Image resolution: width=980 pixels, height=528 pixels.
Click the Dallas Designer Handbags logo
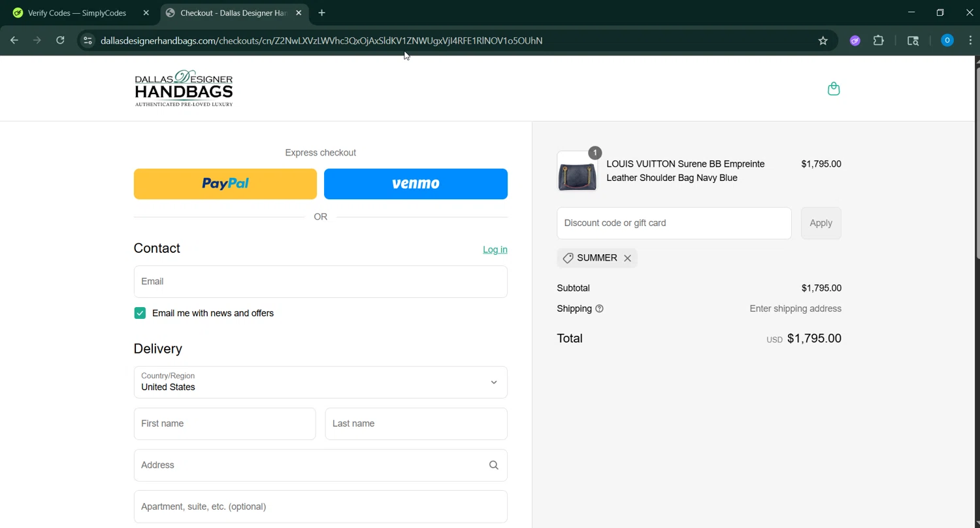pos(184,88)
